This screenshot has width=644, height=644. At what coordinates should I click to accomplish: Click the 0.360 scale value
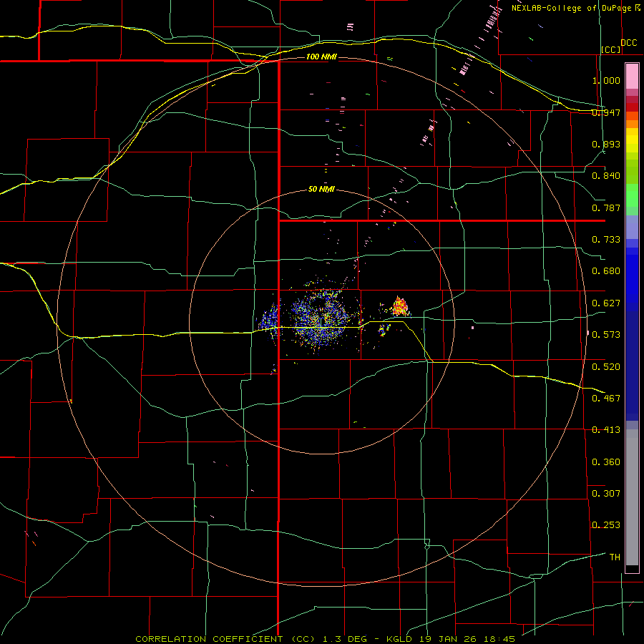point(606,462)
